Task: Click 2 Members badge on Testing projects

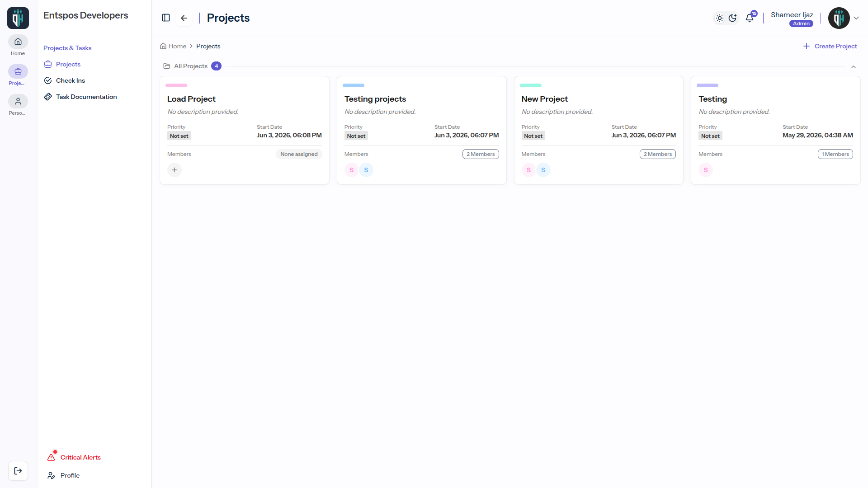Action: point(481,154)
